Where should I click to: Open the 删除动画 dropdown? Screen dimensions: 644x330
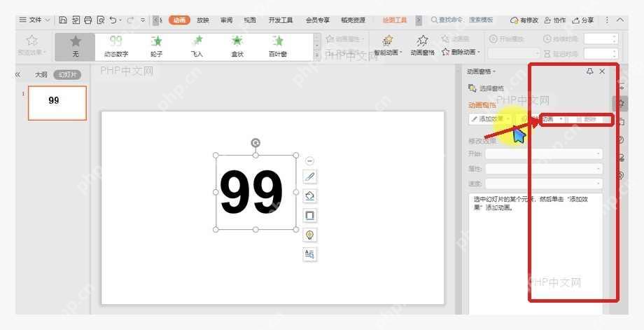461,52
